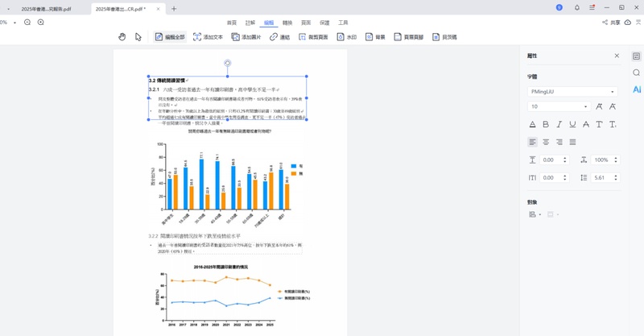Open the Home (首頁) menu tab

232,23
